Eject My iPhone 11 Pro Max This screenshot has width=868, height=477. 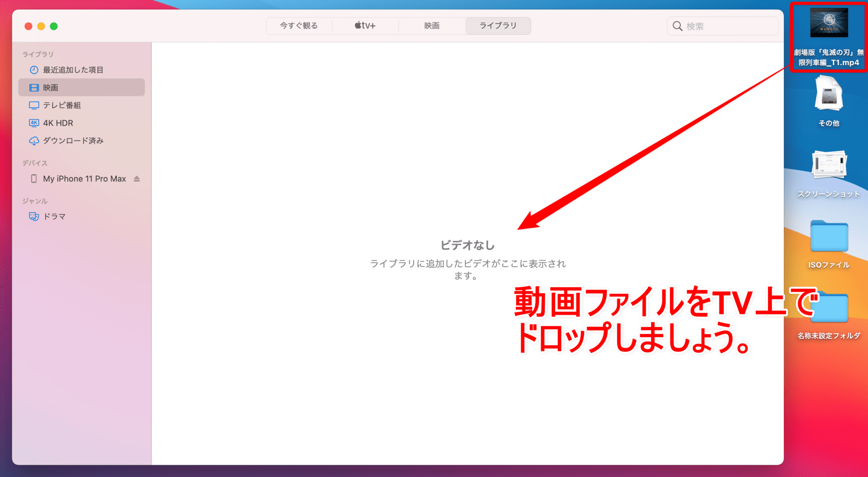(x=137, y=179)
